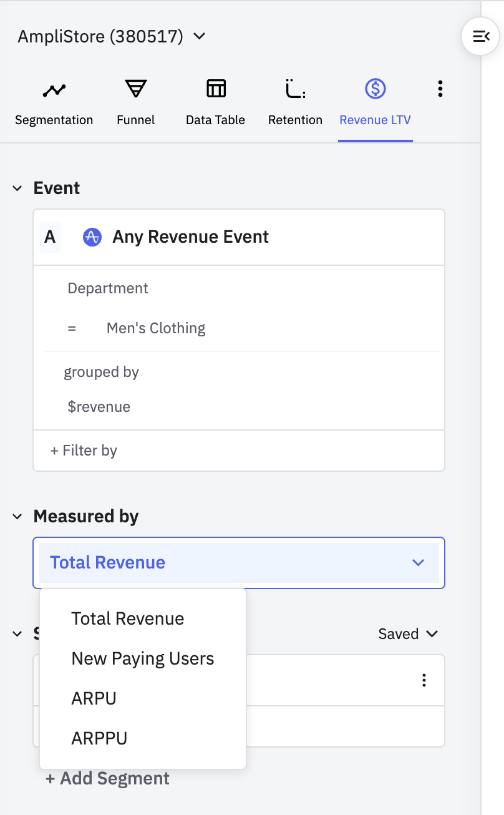This screenshot has width=504, height=815.
Task: Select the Funnel chart icon
Action: pyautogui.click(x=135, y=89)
